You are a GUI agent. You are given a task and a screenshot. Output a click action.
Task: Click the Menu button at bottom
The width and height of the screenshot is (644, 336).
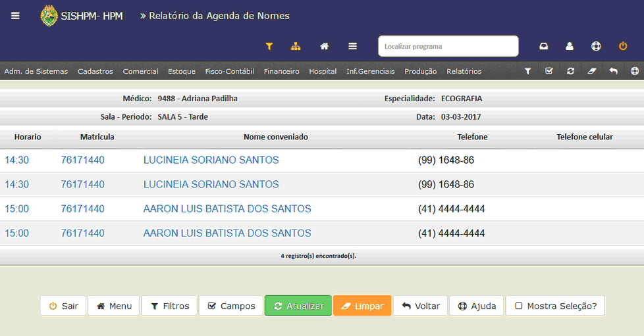(114, 306)
